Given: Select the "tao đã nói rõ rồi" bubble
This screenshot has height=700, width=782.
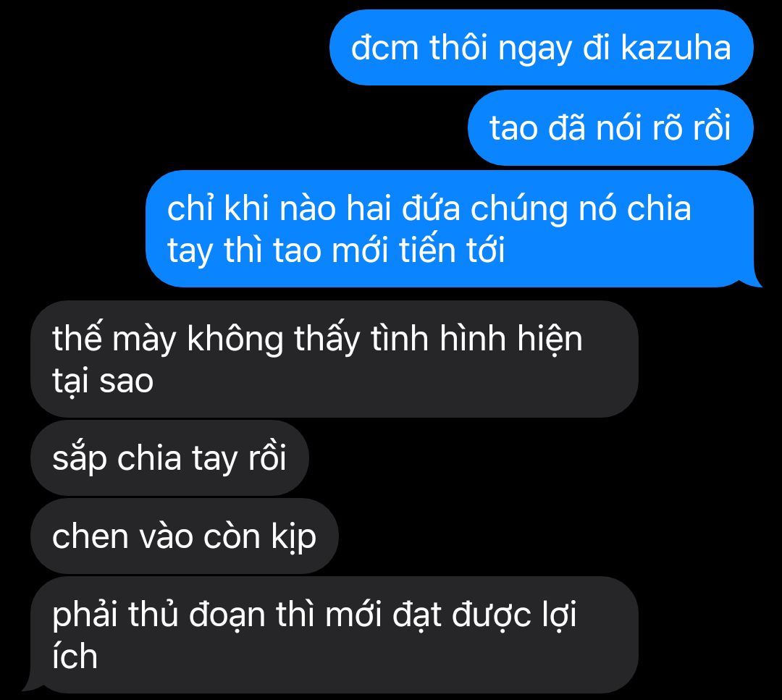Looking at the screenshot, I should pos(610,127).
